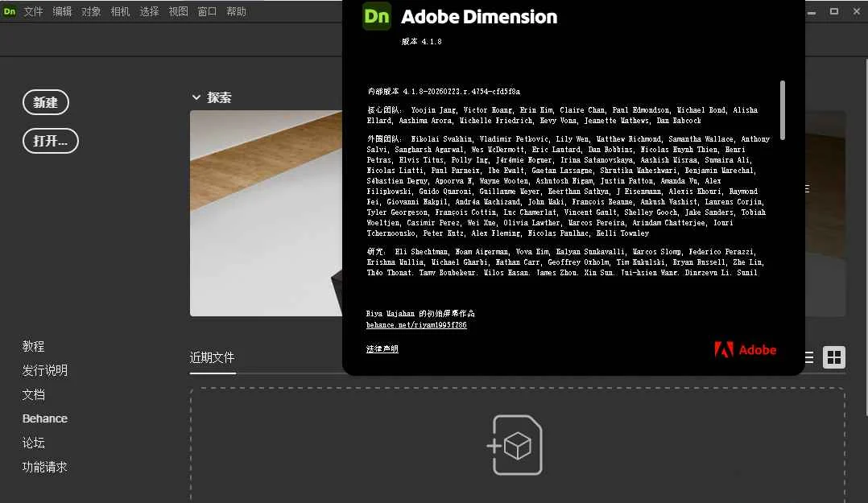This screenshot has height=503, width=868.
Task: Switch to list view of recent files
Action: point(809,357)
